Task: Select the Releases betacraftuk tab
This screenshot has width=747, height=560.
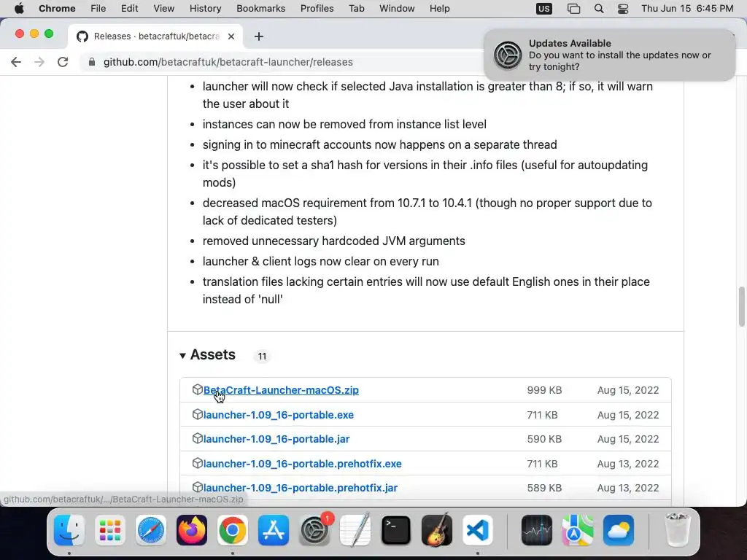Action: (155, 36)
